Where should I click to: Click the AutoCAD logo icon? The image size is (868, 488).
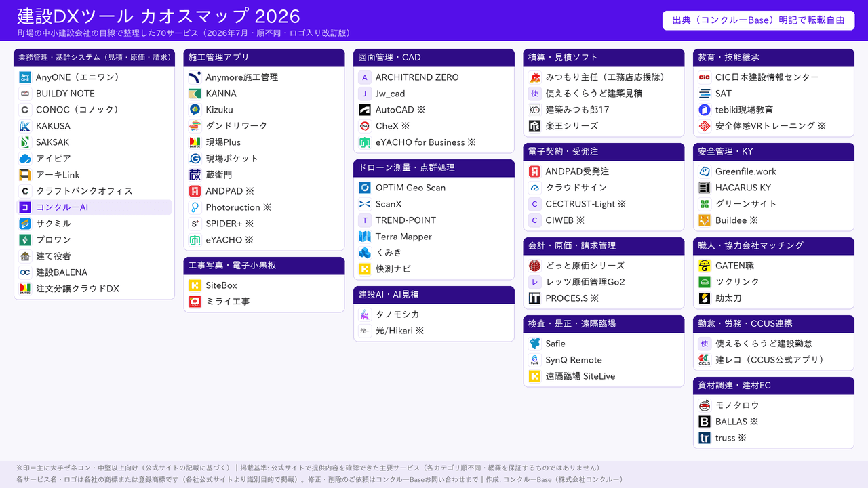(365, 110)
